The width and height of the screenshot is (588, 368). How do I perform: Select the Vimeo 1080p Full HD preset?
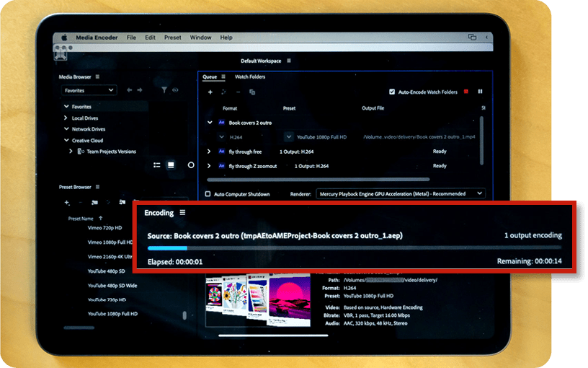pos(110,242)
